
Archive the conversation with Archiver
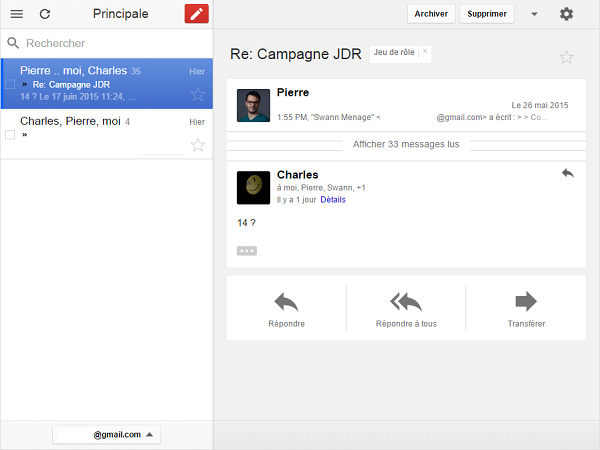click(x=431, y=14)
